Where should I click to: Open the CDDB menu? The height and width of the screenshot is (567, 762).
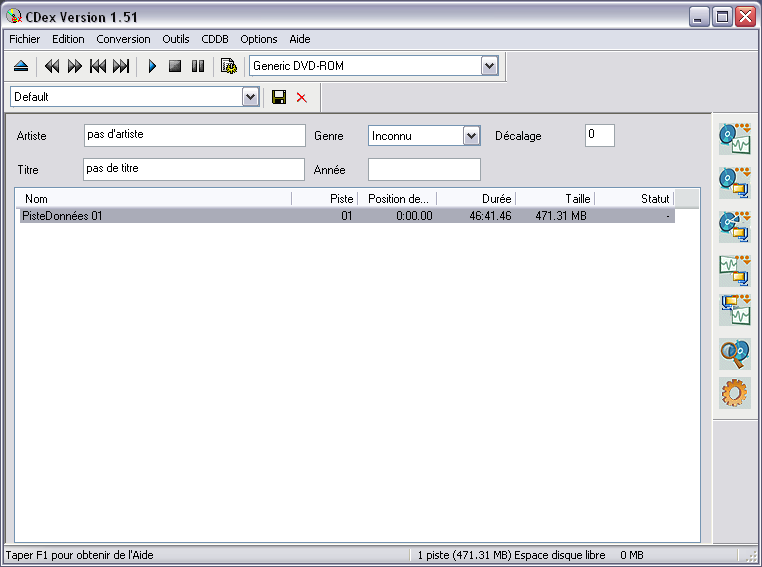(215, 39)
